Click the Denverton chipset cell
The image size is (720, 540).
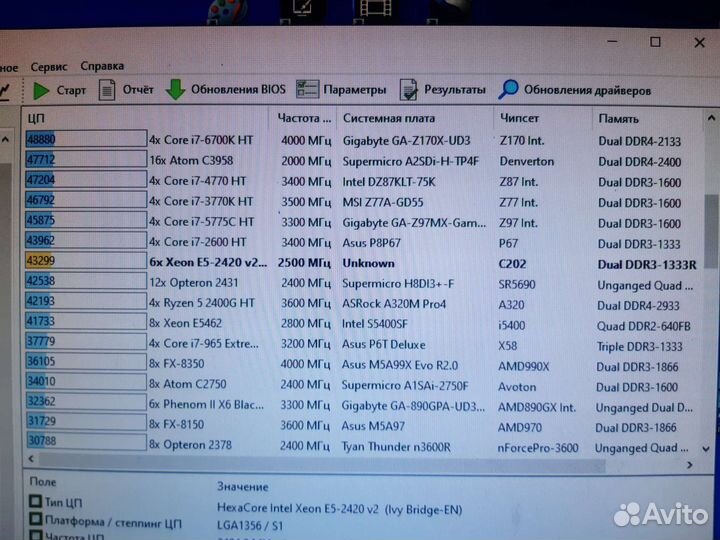click(527, 162)
